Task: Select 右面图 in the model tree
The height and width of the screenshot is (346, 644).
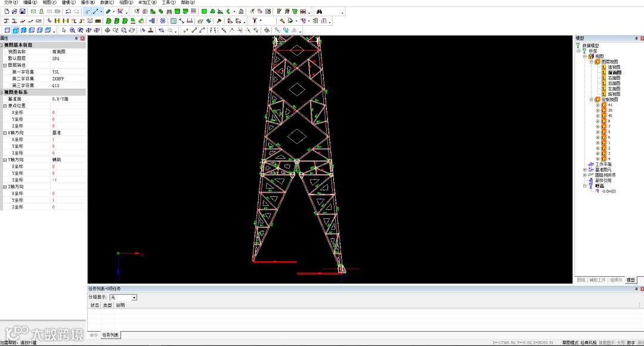Action: pyautogui.click(x=614, y=78)
